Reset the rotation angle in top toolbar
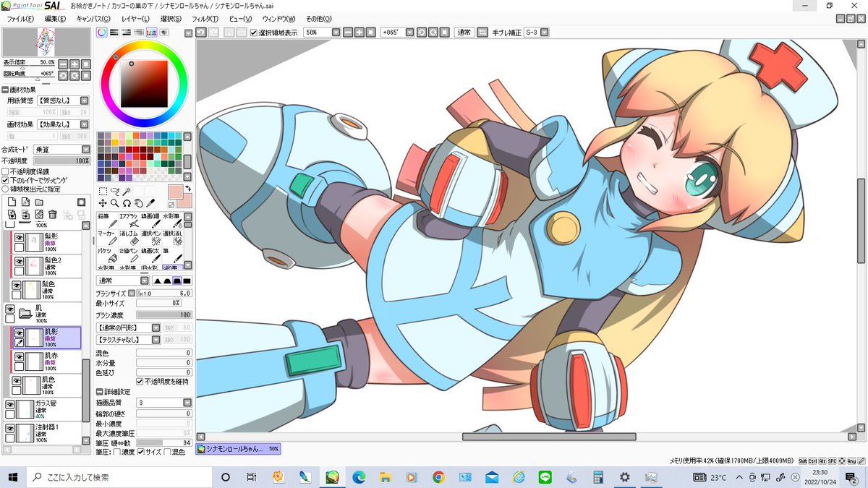The width and height of the screenshot is (868, 488). (x=445, y=33)
